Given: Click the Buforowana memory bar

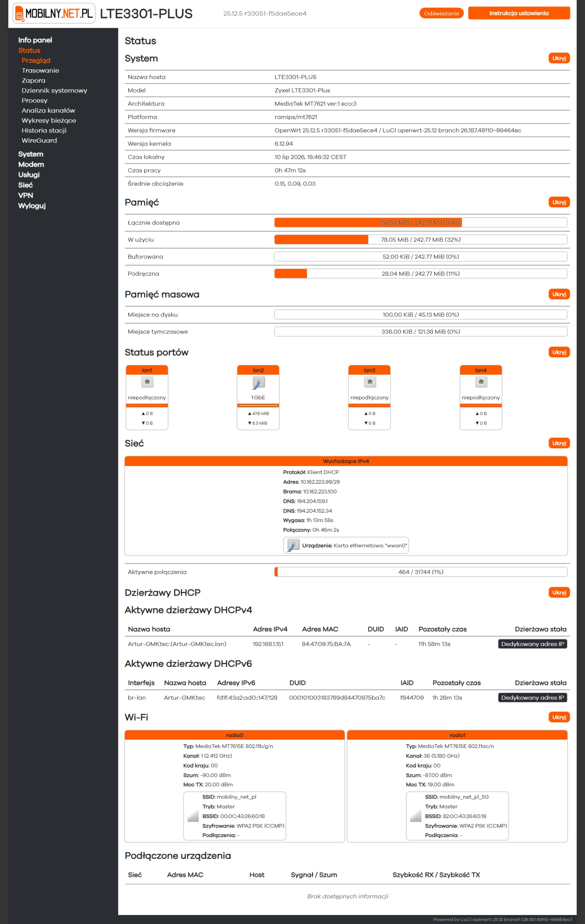Looking at the screenshot, I should 421,257.
